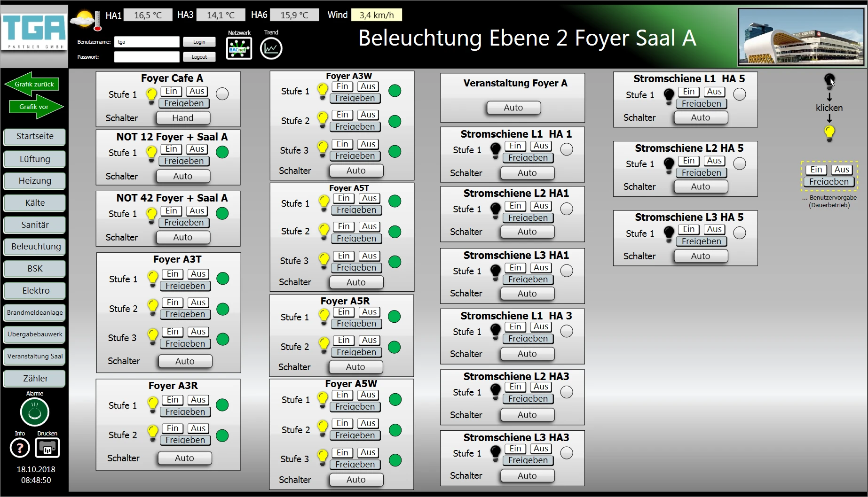This screenshot has height=497, width=868.
Task: Click the Info question mark icon
Action: [20, 448]
